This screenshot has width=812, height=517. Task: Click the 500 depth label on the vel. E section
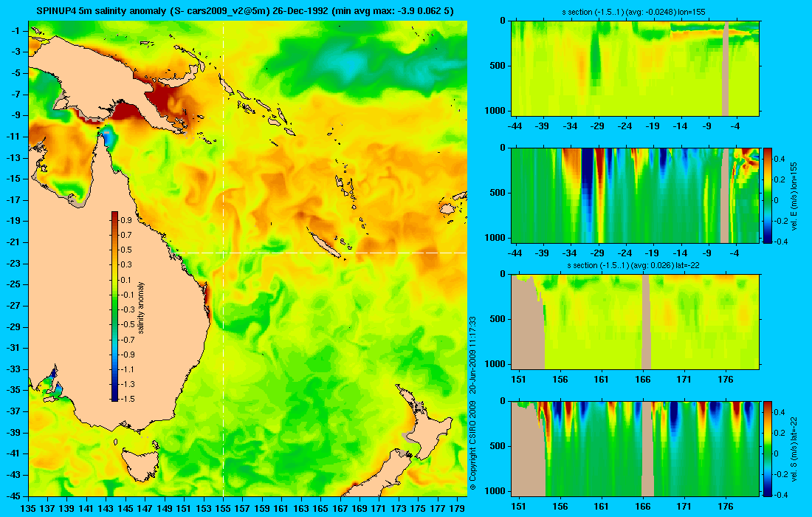click(498, 193)
